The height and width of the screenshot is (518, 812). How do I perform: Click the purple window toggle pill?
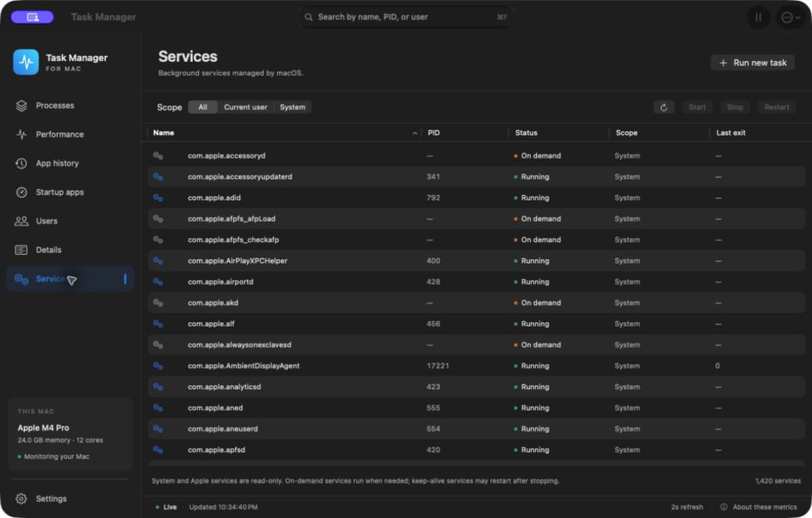point(32,17)
